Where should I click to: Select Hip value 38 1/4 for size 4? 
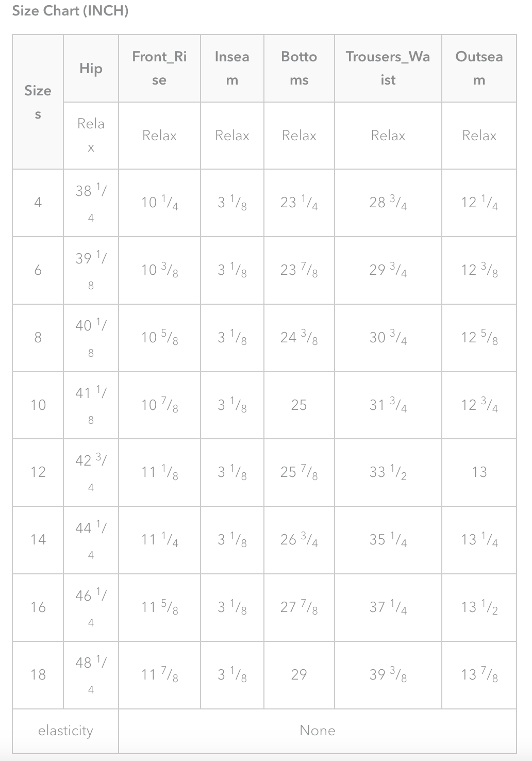click(x=91, y=203)
